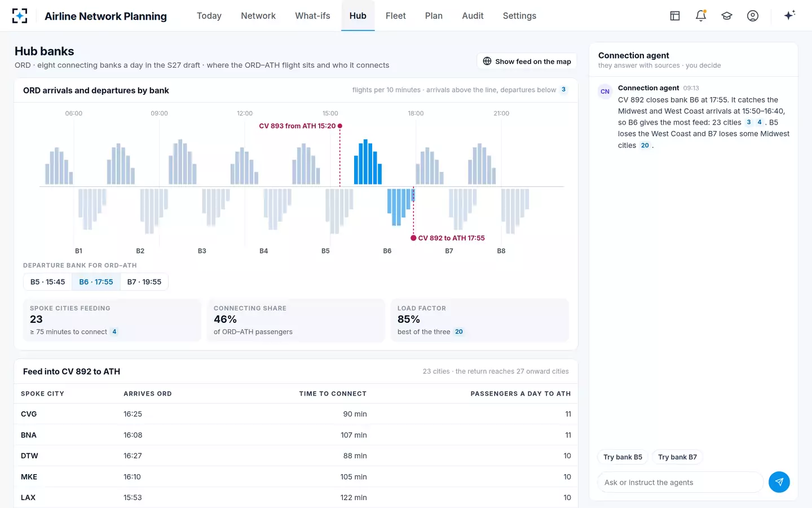Screen dimensions: 812x508
Task: Click the graduation cap learning icon
Action: 727,16
